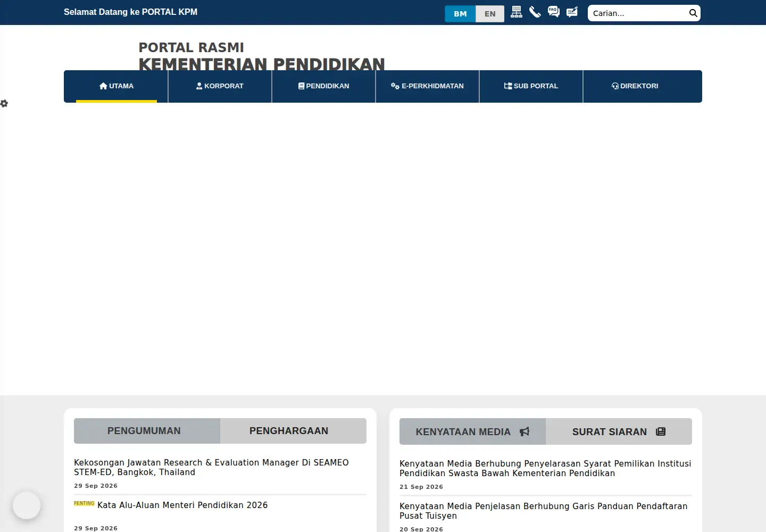Open the sitemap icon in top bar
The width and height of the screenshot is (766, 532).
tap(517, 12)
